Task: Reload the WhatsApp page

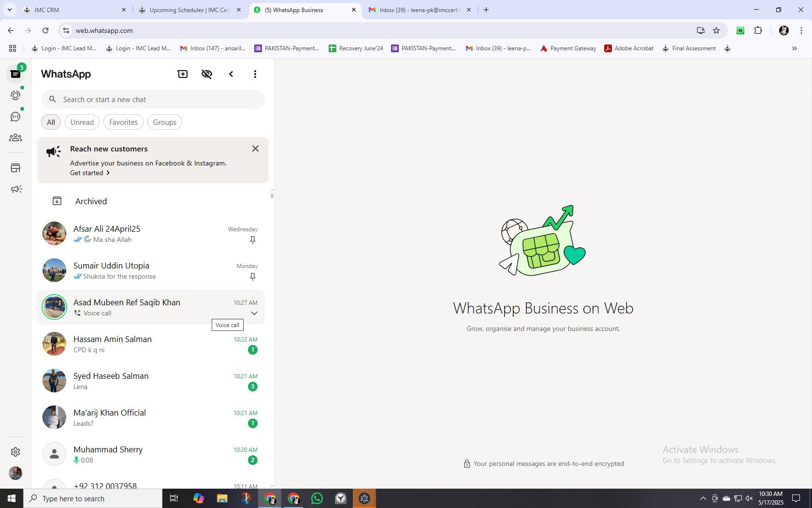Action: coord(45,30)
